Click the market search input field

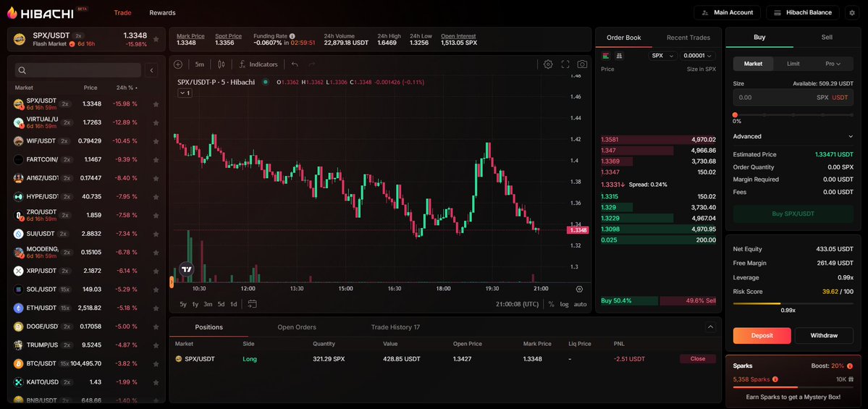[x=78, y=70]
